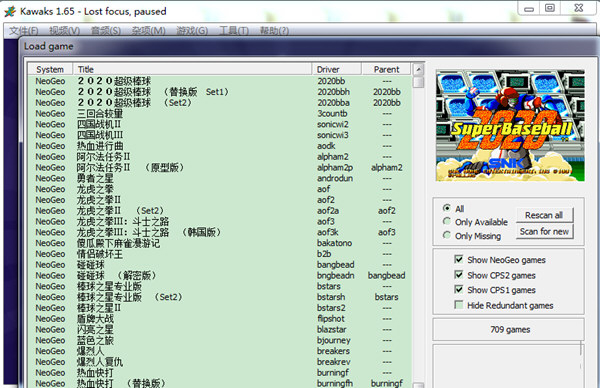The height and width of the screenshot is (388, 600).
Task: Open the 工具(T) menu
Action: [x=234, y=31]
